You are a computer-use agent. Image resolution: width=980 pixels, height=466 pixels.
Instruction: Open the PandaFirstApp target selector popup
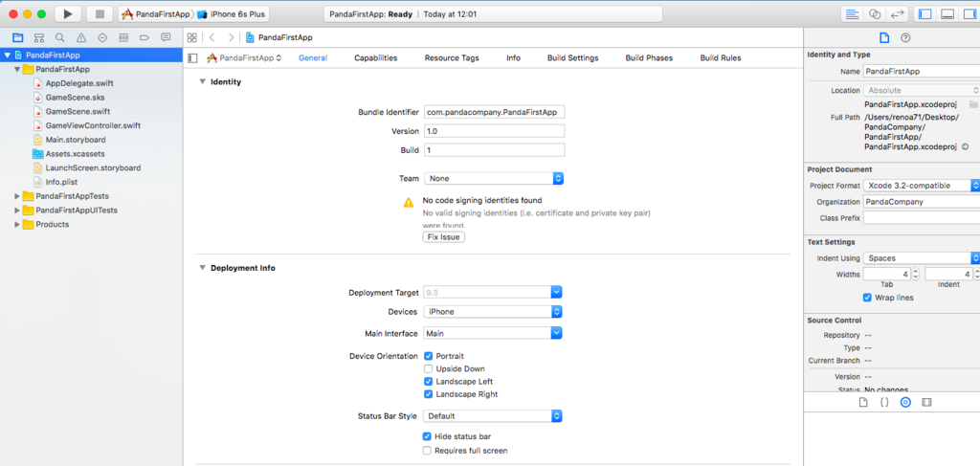(x=244, y=58)
